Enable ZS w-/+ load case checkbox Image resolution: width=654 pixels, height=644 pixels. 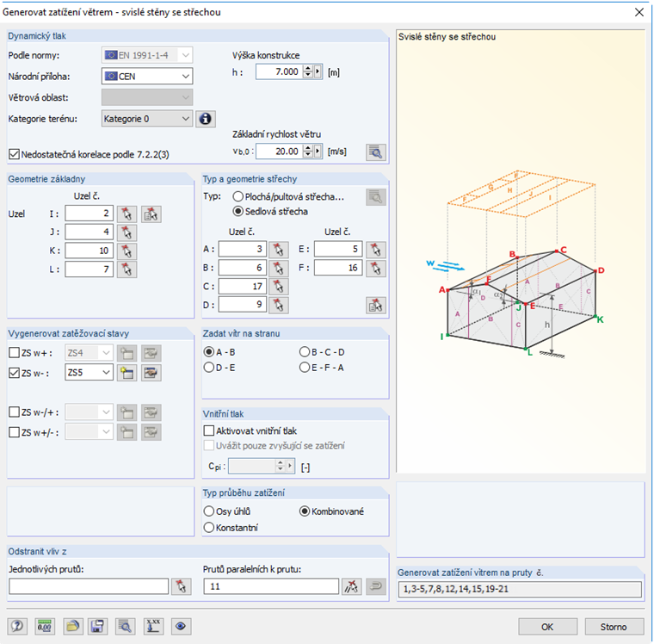(x=14, y=412)
